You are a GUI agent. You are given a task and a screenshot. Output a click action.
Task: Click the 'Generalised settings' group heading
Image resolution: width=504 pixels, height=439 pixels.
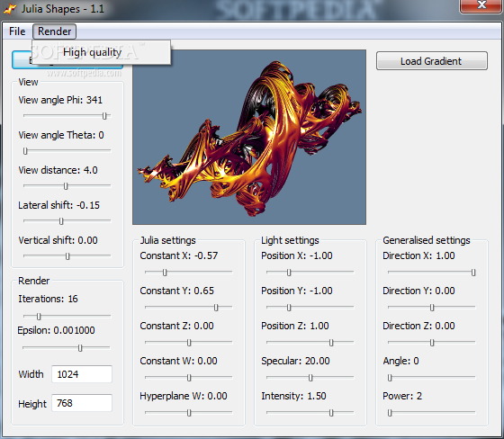[427, 240]
